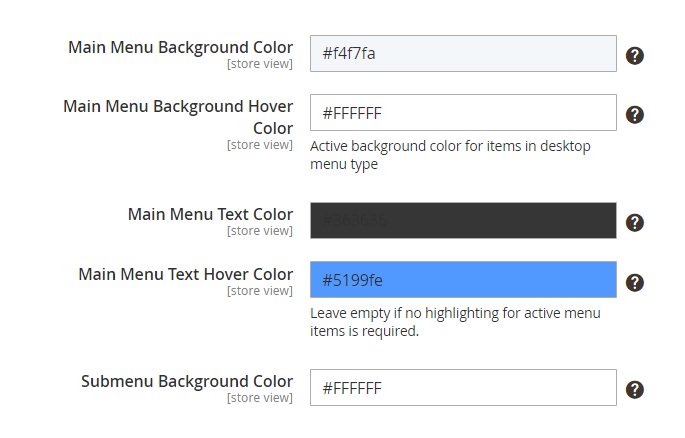Select the blue #5199fe hover color field

coord(463,280)
